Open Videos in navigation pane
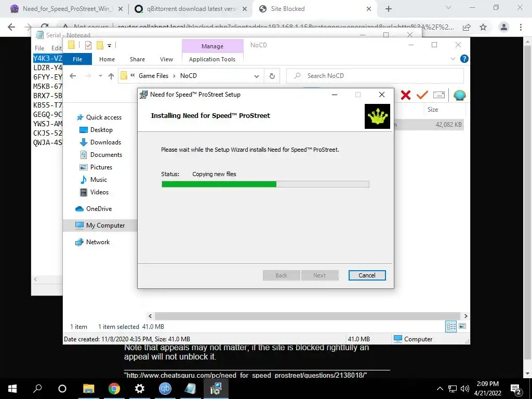532x399 pixels. point(99,192)
